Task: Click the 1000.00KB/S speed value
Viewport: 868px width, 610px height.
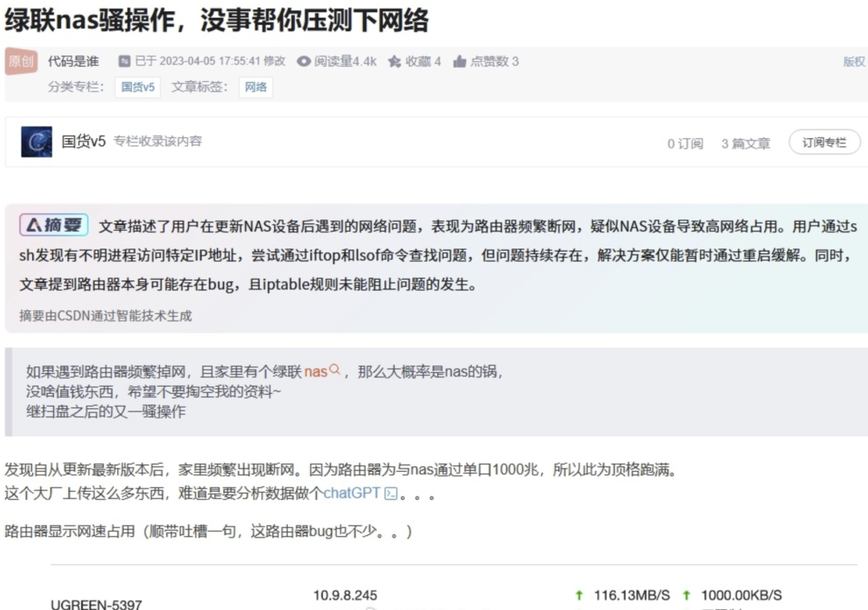Action: 741,595
